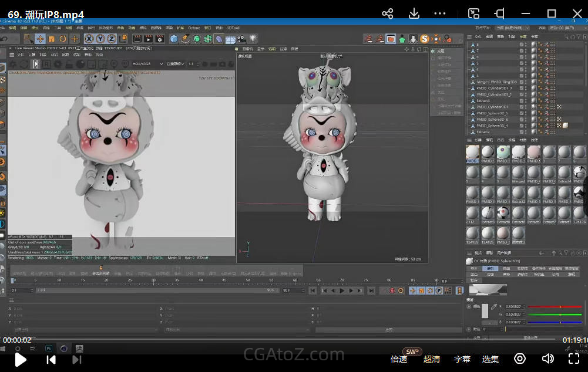Switch to the highlighted 漫射 material tab

tap(490, 268)
